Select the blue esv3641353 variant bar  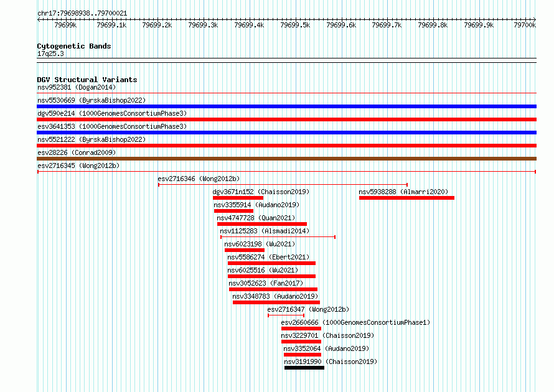(x=286, y=133)
